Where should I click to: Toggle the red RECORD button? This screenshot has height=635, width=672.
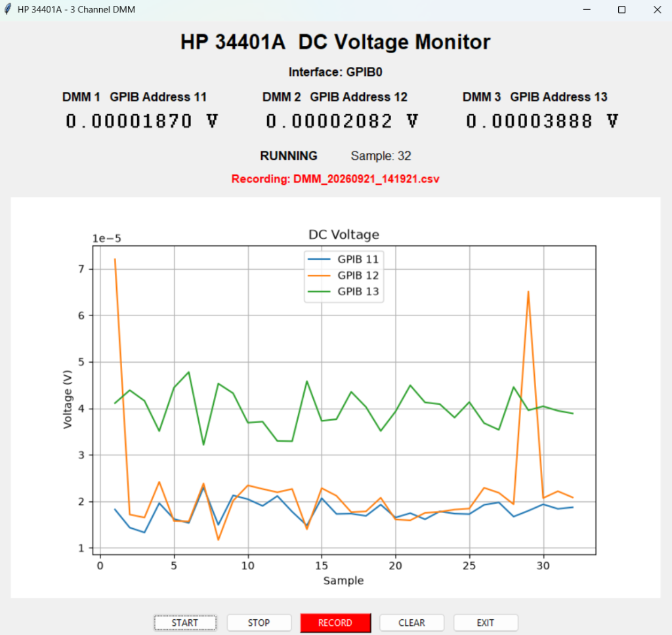(335, 623)
